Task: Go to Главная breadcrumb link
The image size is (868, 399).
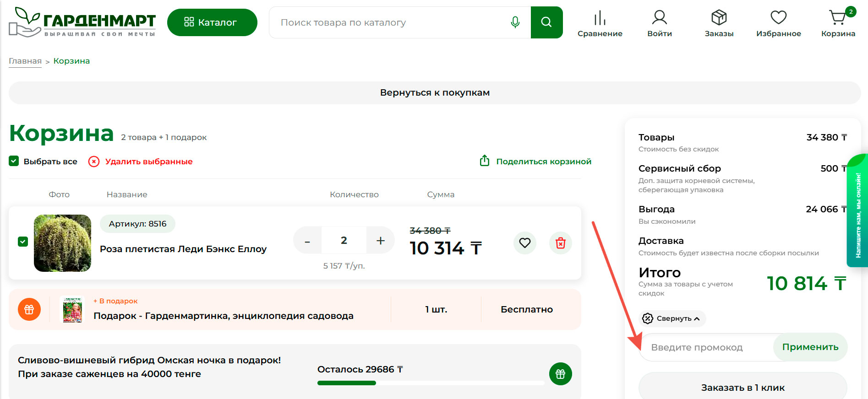Action: coord(25,61)
